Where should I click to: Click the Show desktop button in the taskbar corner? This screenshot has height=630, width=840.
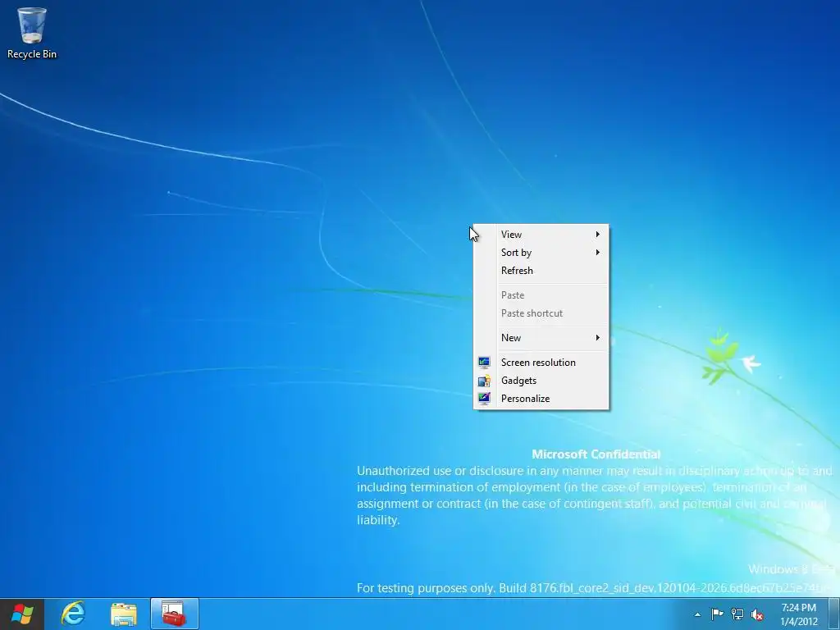click(x=834, y=614)
